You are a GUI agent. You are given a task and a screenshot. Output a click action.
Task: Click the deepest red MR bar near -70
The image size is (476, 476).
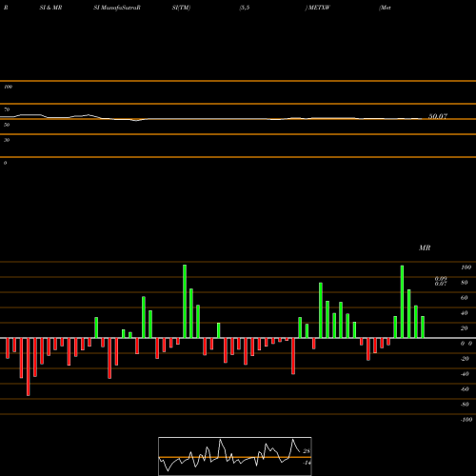(29, 367)
